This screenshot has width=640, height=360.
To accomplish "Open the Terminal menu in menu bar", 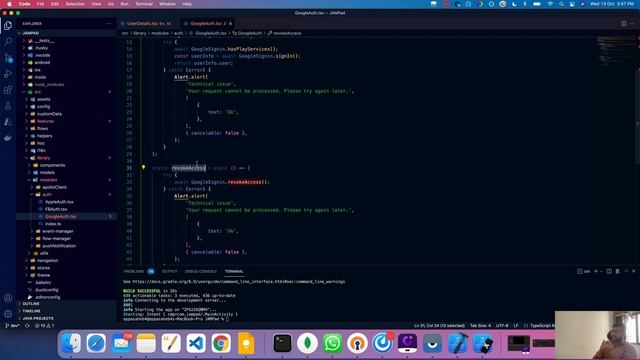I will point(144,4).
